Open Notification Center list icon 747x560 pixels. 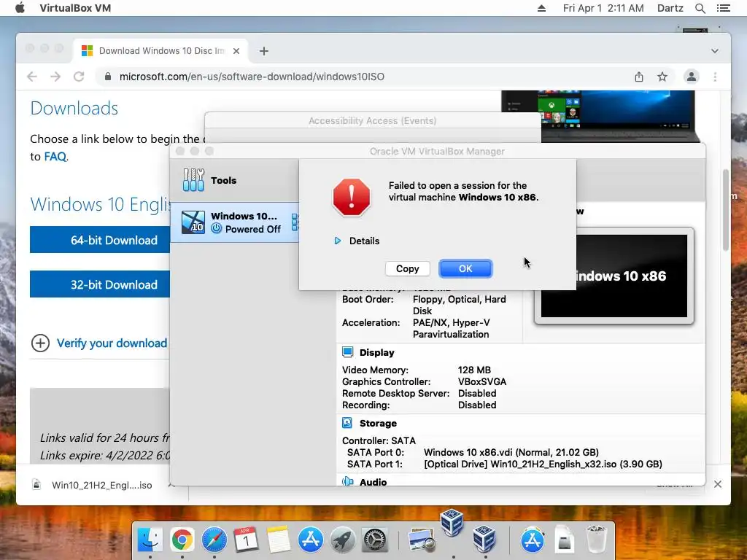pyautogui.click(x=724, y=8)
